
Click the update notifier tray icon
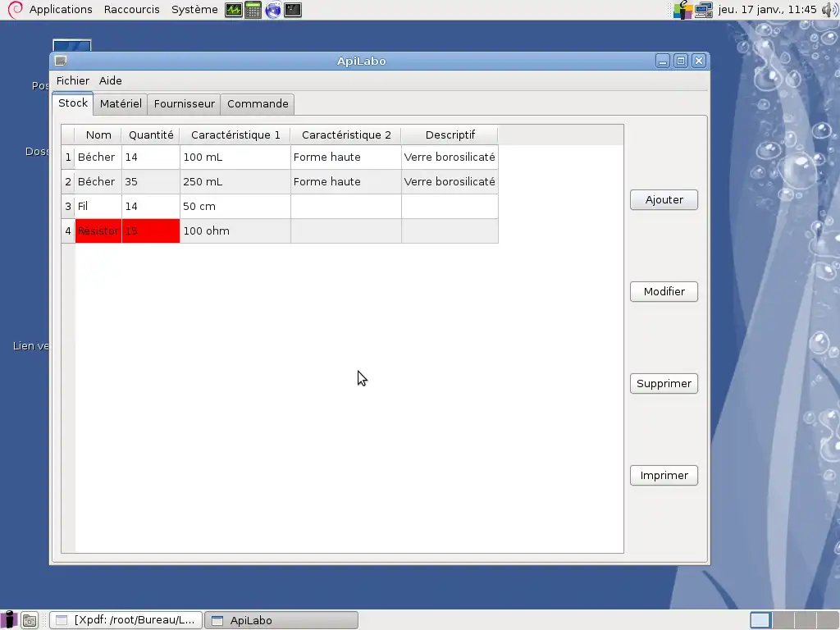click(x=682, y=10)
